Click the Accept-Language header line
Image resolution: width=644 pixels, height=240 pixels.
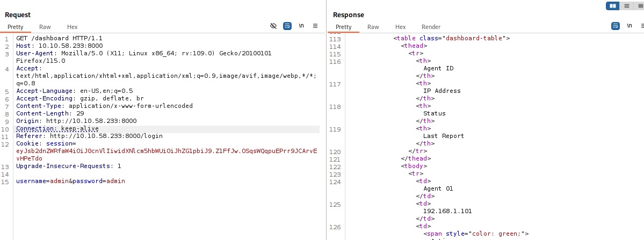pos(74,91)
